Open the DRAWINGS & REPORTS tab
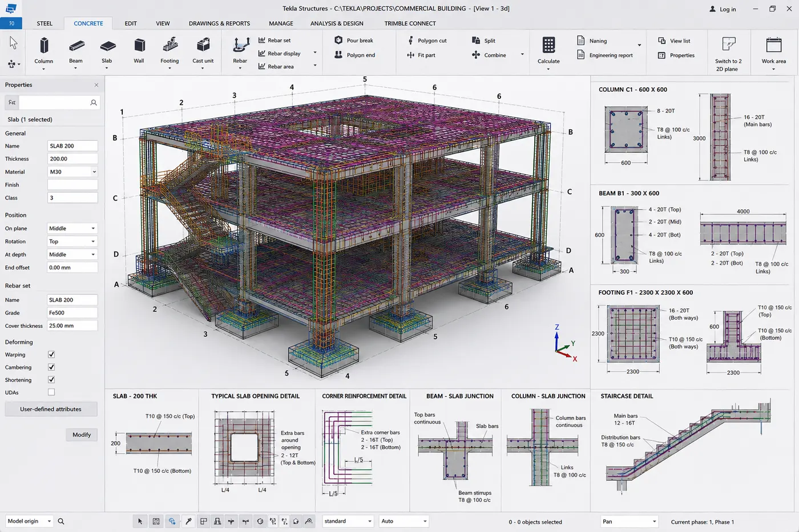 click(x=219, y=23)
